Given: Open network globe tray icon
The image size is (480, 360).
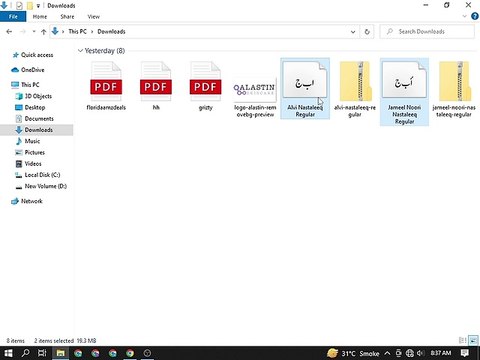Looking at the screenshot, I should tap(410, 353).
